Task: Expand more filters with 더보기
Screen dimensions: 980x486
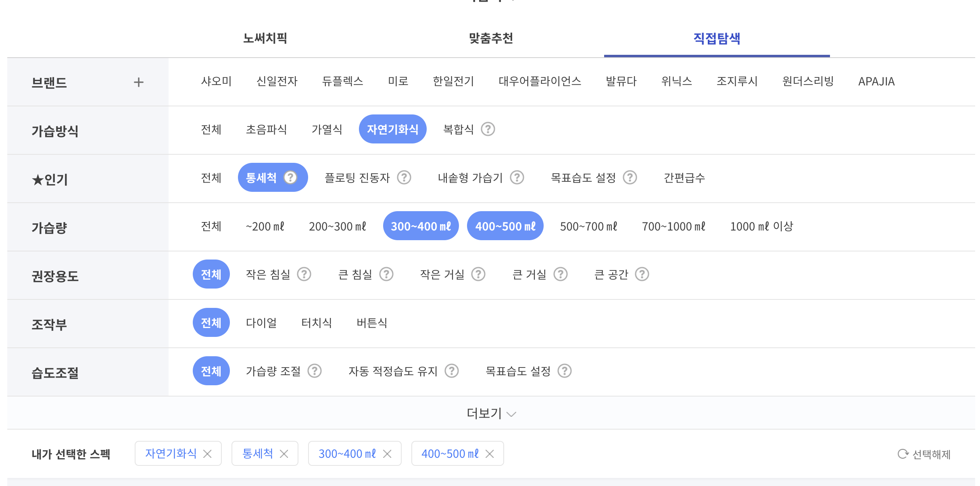Action: pos(491,413)
